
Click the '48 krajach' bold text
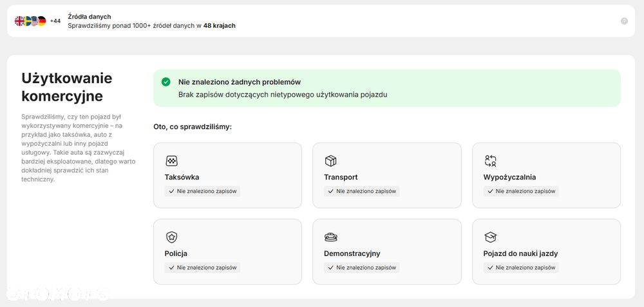[219, 26]
